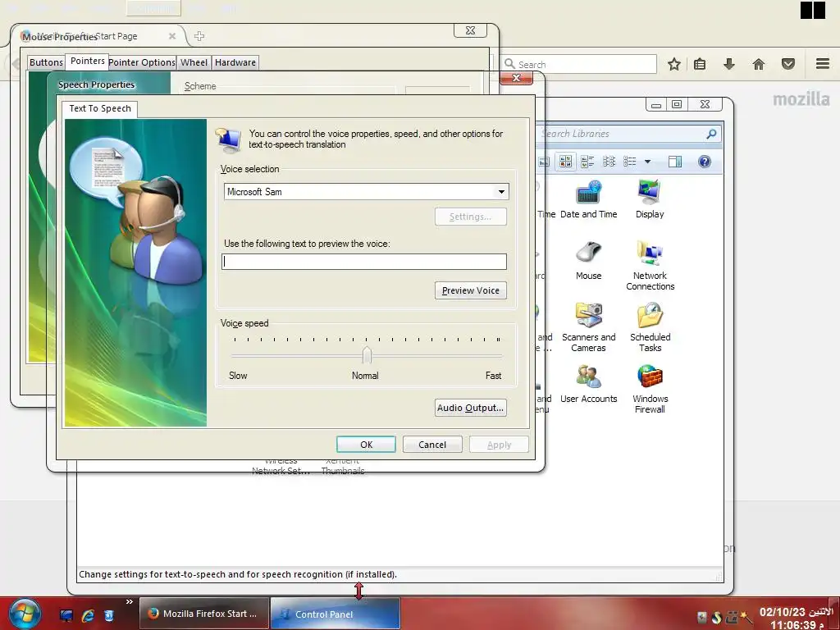The height and width of the screenshot is (630, 840).
Task: Expand the quick launch overflow chevron
Action: (129, 602)
